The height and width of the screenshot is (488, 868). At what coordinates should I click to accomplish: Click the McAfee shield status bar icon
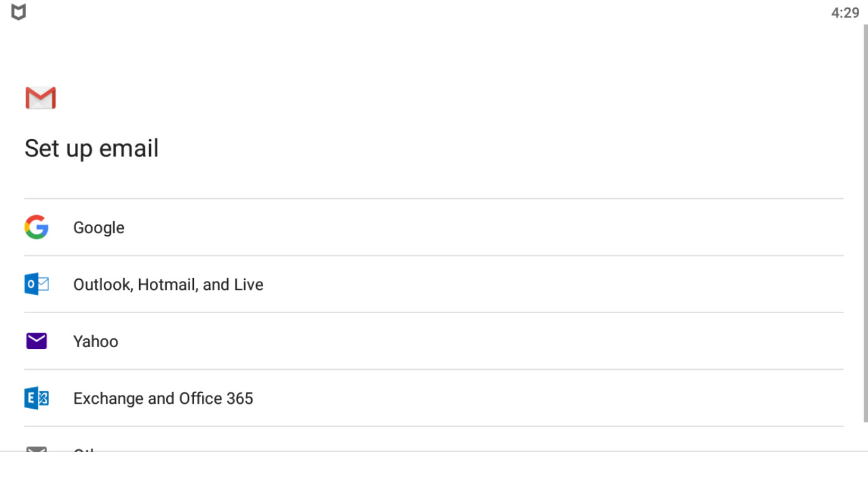19,12
